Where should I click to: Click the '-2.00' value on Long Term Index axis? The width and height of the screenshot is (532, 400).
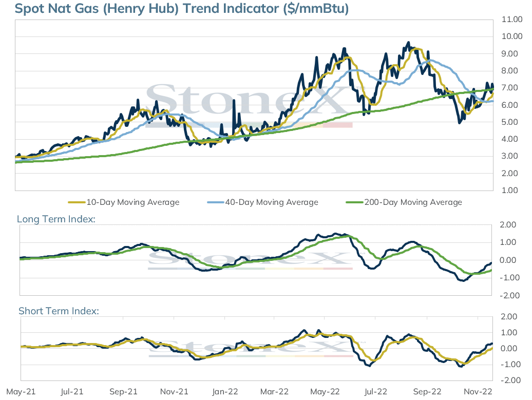(x=509, y=295)
